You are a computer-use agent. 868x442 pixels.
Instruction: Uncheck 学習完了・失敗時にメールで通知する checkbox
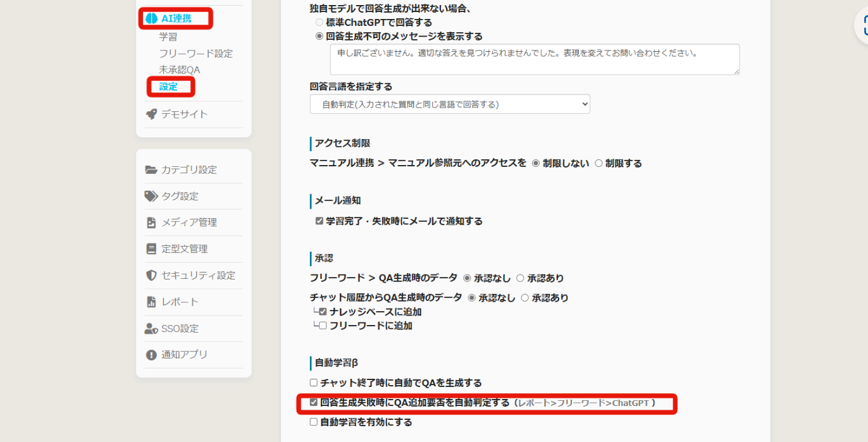click(x=319, y=221)
